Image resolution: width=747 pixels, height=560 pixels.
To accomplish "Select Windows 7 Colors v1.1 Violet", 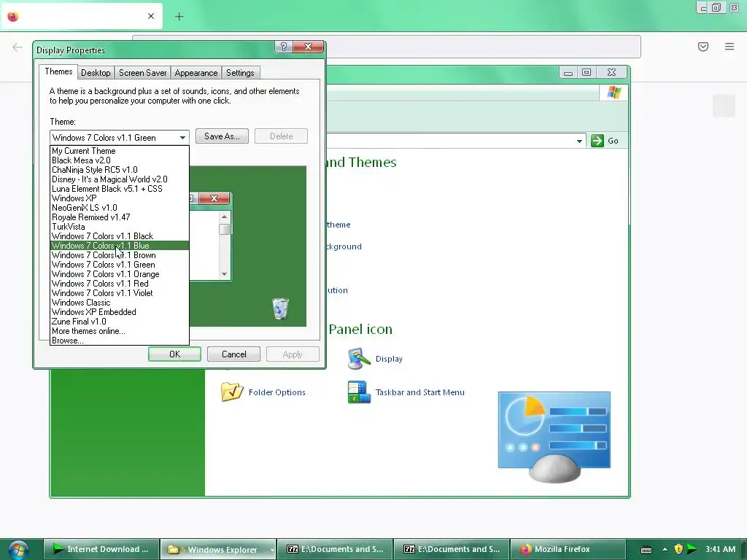I will pos(120,293).
